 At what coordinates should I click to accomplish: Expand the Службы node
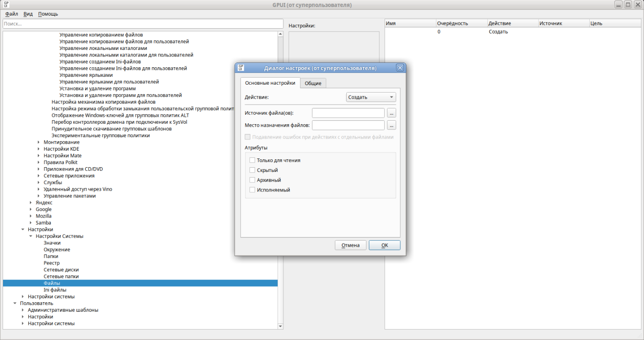tap(39, 182)
